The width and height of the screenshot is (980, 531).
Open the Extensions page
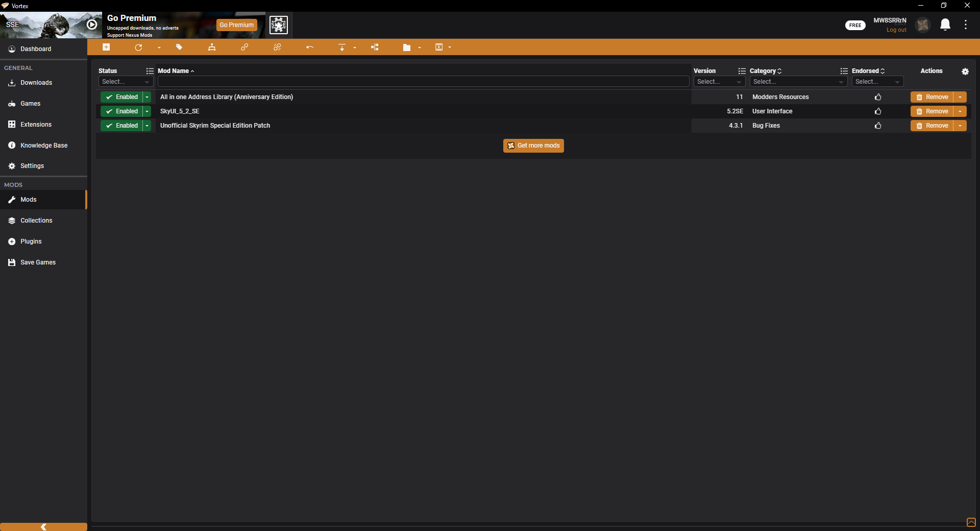click(x=43, y=125)
